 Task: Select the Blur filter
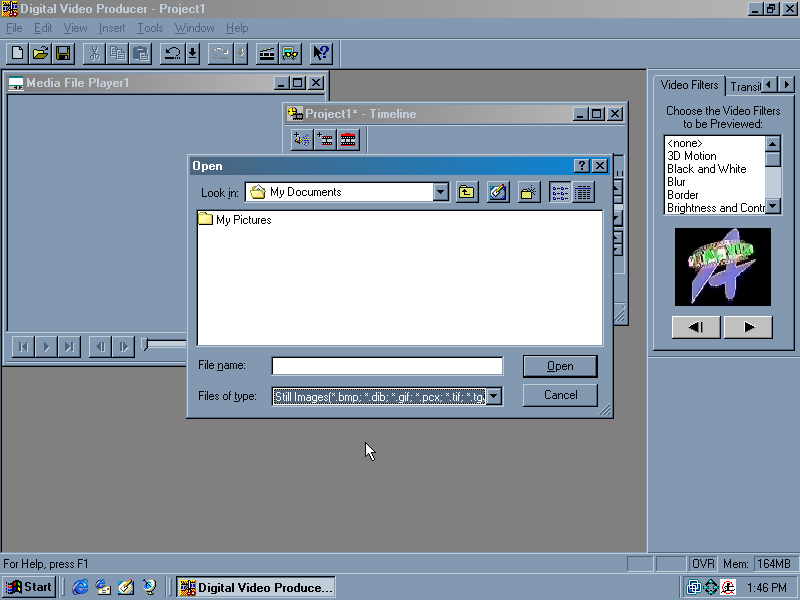[676, 182]
